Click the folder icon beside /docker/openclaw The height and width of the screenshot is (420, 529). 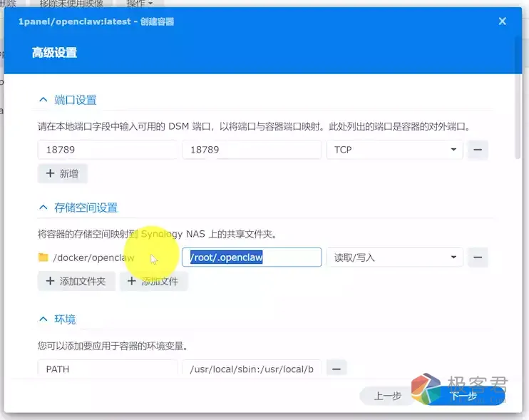43,257
